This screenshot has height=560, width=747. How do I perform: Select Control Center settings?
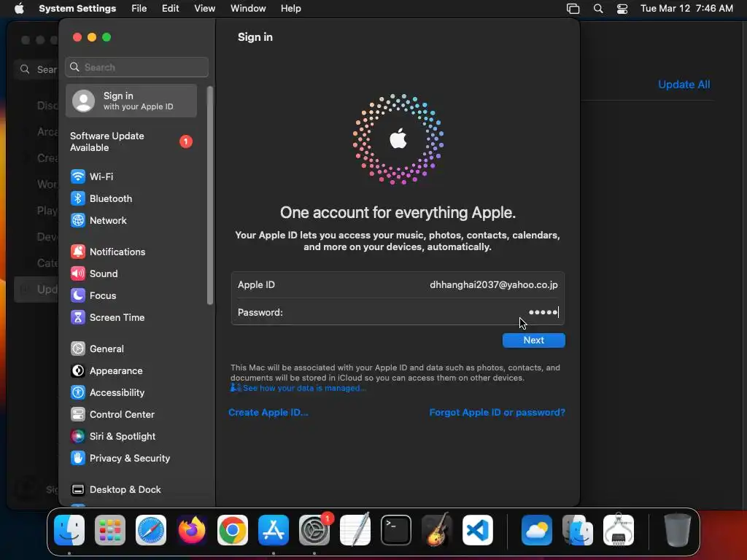pyautogui.click(x=112, y=415)
